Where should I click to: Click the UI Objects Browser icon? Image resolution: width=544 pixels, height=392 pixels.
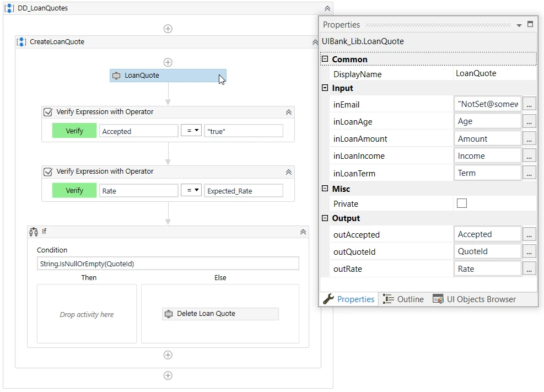(x=438, y=299)
